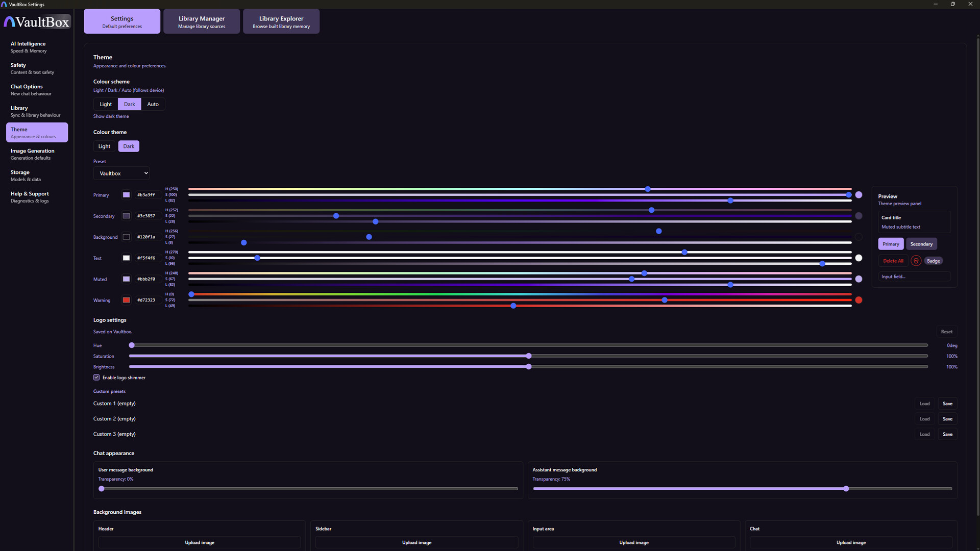Switch to the Settings tab
The image size is (980, 551).
[122, 21]
